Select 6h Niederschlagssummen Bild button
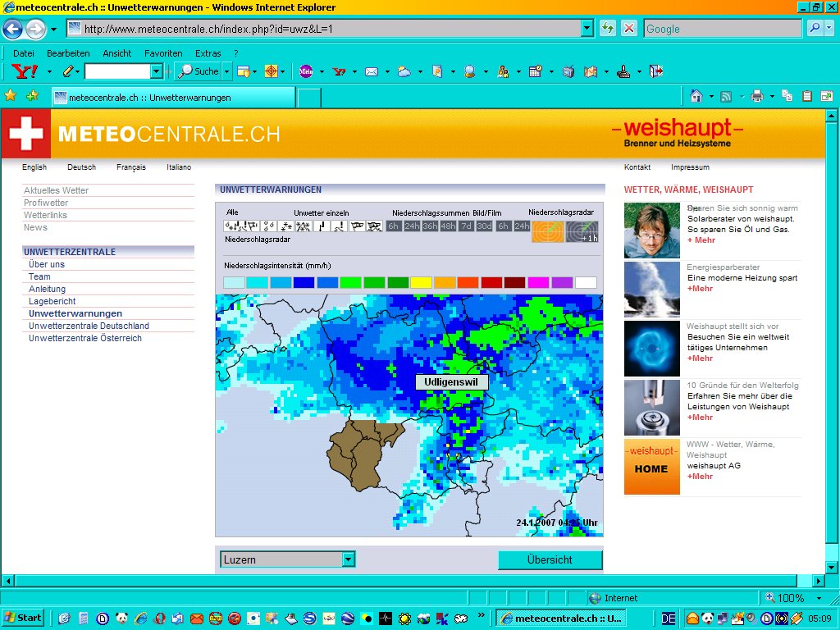The image size is (840, 630). pyautogui.click(x=394, y=226)
